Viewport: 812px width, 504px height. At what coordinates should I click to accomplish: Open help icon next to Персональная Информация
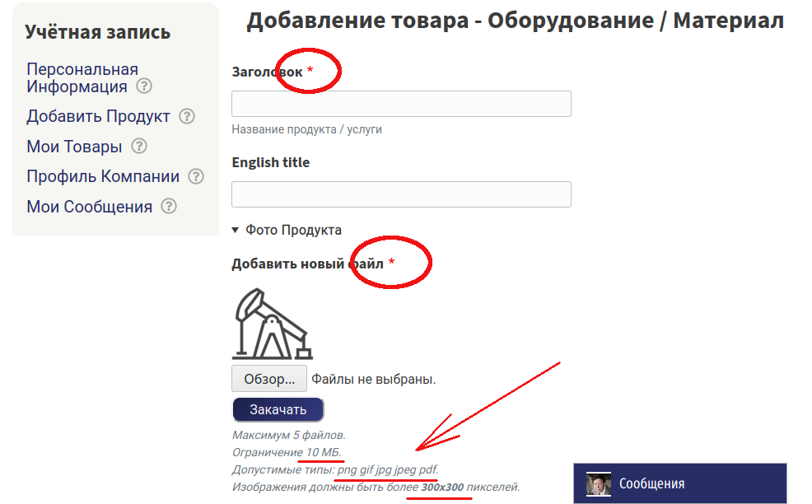[x=144, y=86]
